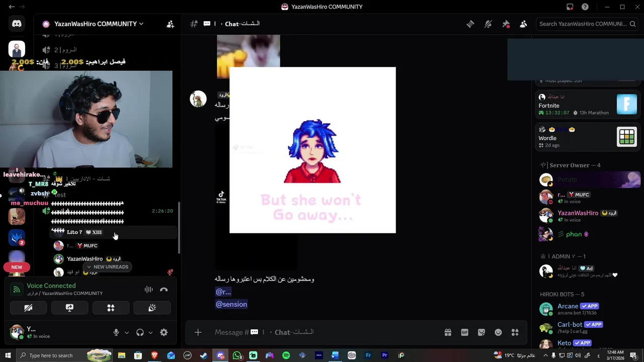The height and width of the screenshot is (362, 644).
Task: Open Steam from the taskbar
Action: [x=204, y=355]
